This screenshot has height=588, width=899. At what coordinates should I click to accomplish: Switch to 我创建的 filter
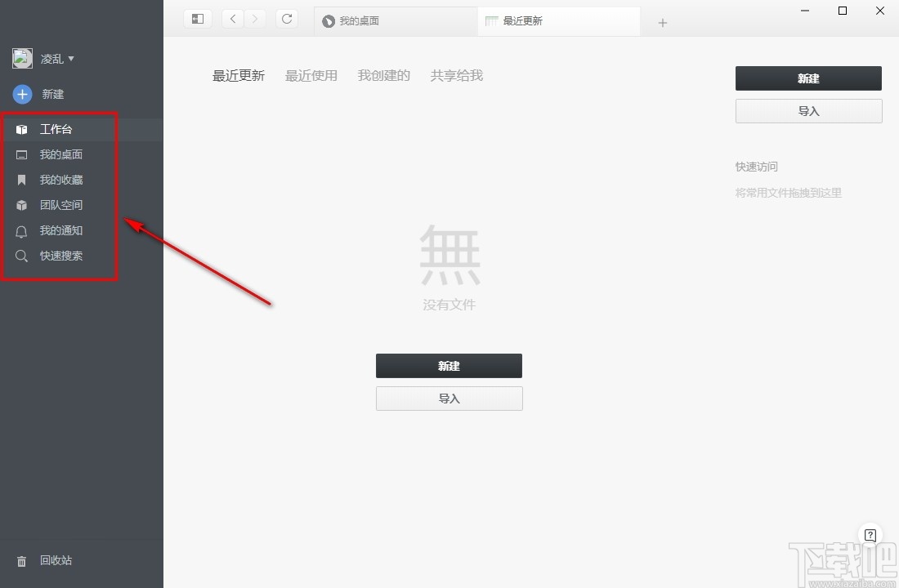pos(382,75)
